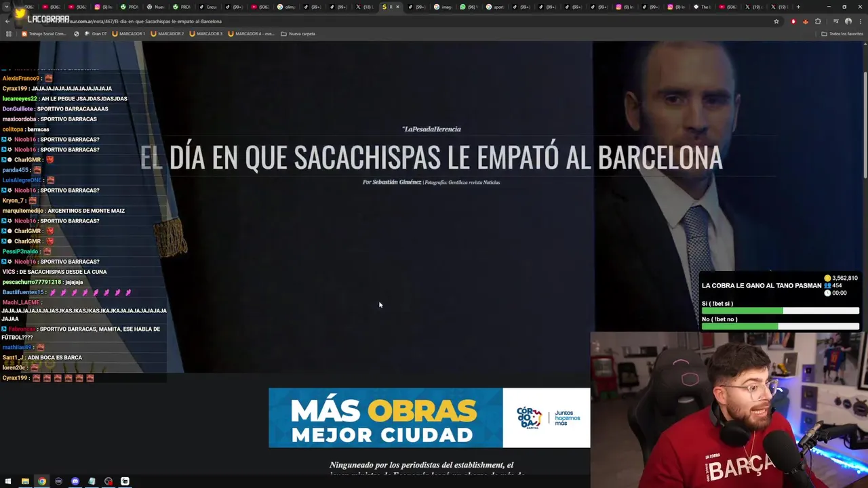Click chat user lucareeyes22

[x=20, y=98]
